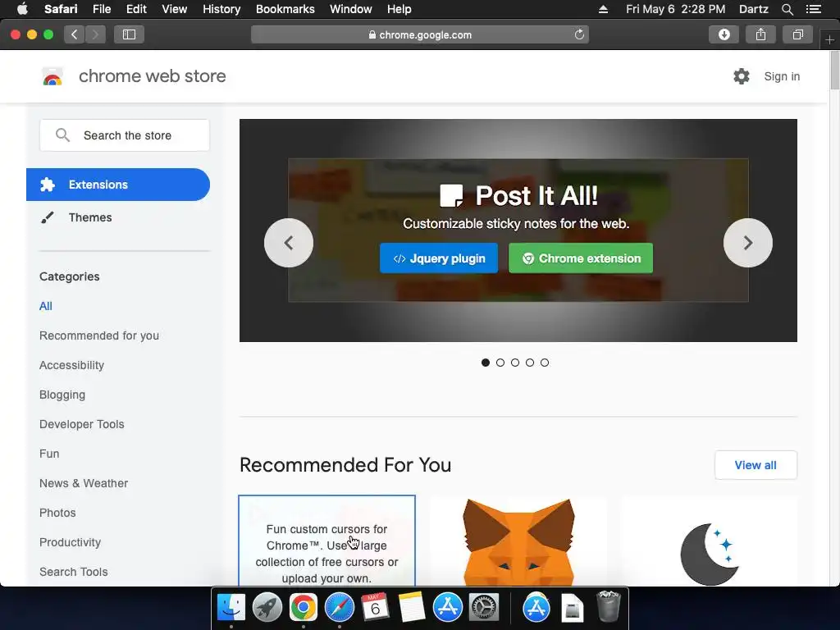Choose the Developer Tools category
Image resolution: width=840 pixels, height=630 pixels.
(82, 424)
